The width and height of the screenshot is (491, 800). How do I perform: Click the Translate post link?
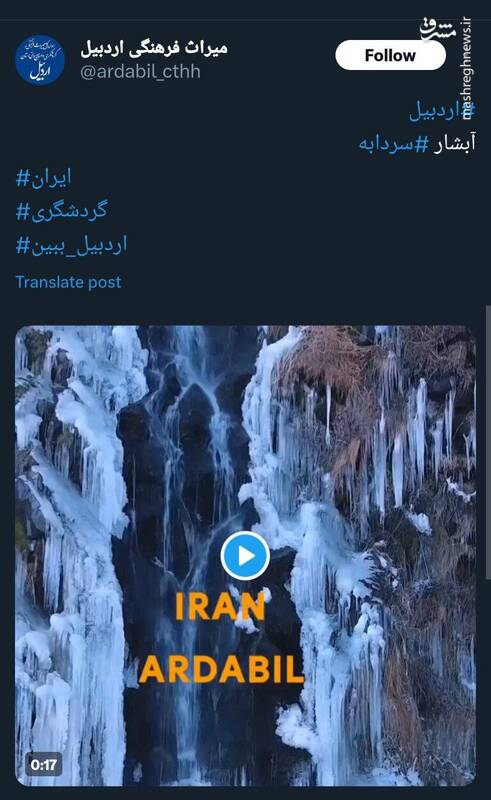[x=68, y=282]
